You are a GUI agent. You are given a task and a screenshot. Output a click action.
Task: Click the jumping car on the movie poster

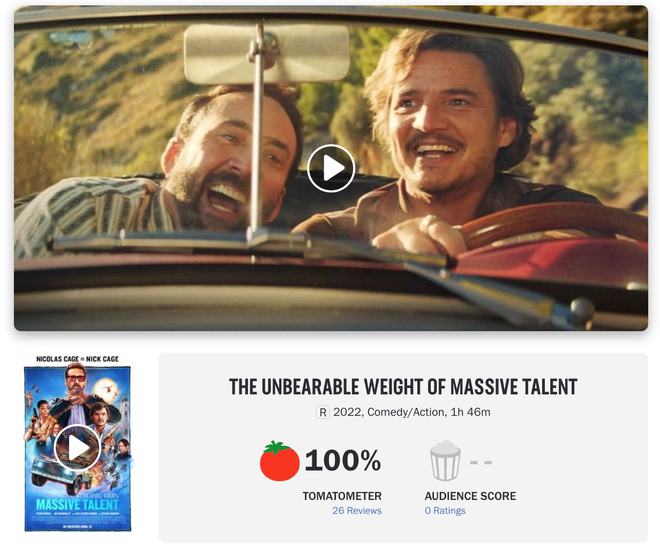point(63,476)
